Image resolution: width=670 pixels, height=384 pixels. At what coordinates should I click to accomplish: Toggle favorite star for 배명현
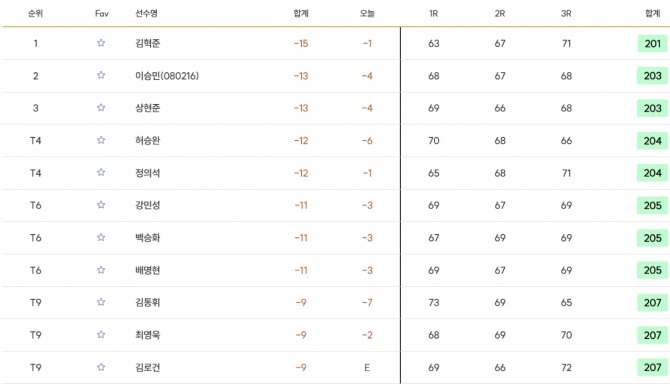coord(101,270)
